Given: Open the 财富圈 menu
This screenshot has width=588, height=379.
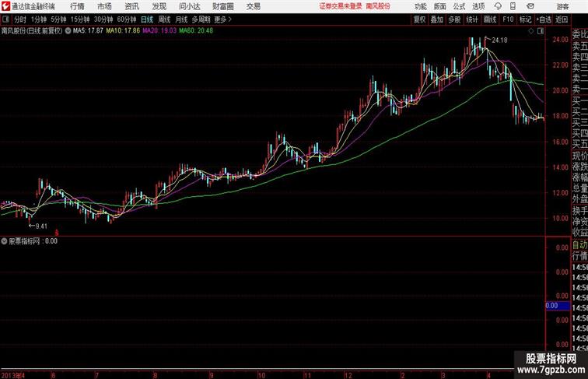Looking at the screenshot, I should click(223, 6).
